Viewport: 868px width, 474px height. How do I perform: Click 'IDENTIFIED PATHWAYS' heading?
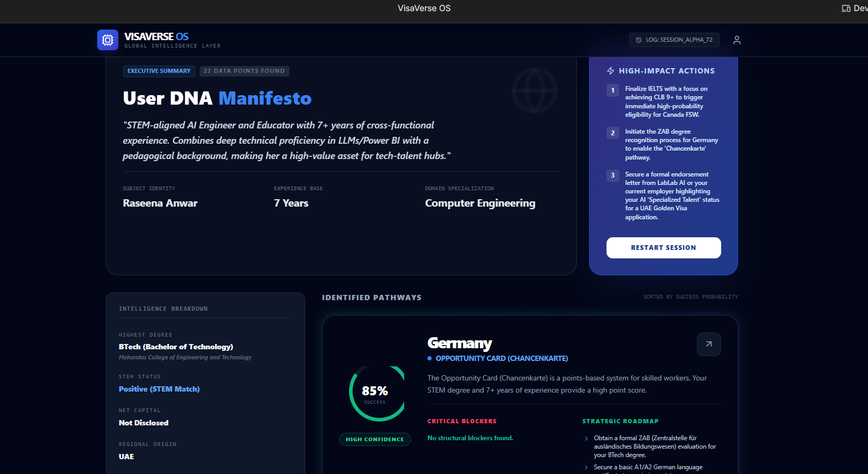click(371, 298)
